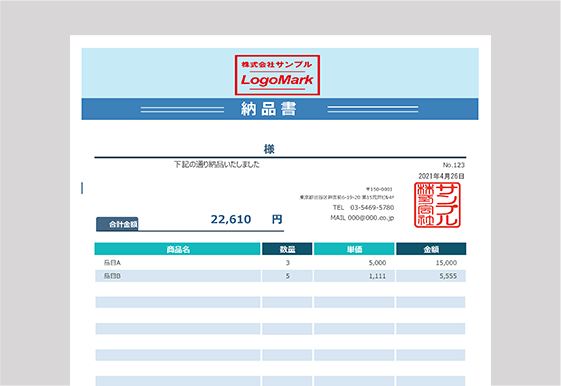The image size is (561, 386).
Task: Select the postal code 〒150-0001
Action: point(379,189)
